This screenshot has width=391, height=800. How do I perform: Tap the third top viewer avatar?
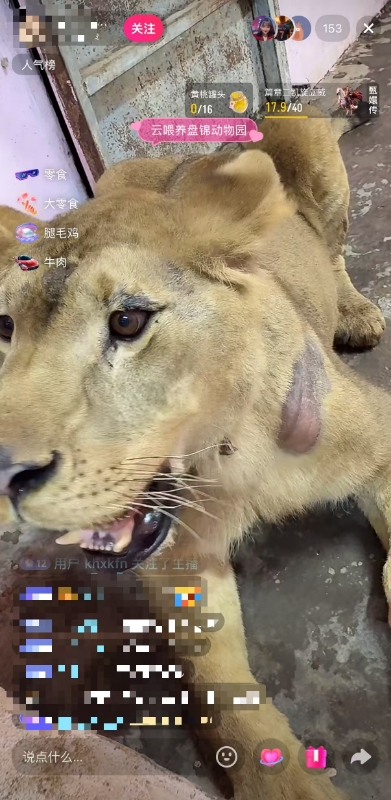tap(301, 29)
